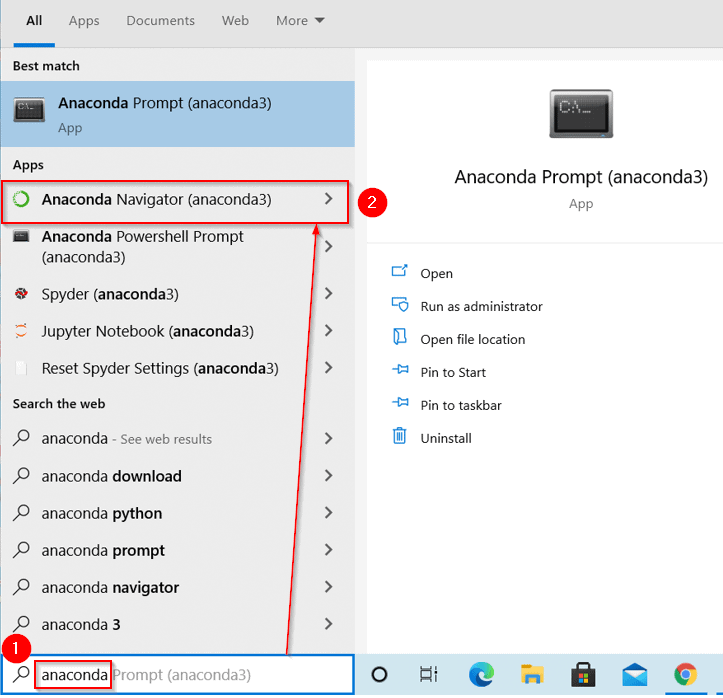Open File Explorer from the taskbar
The image size is (723, 698).
pos(531,675)
